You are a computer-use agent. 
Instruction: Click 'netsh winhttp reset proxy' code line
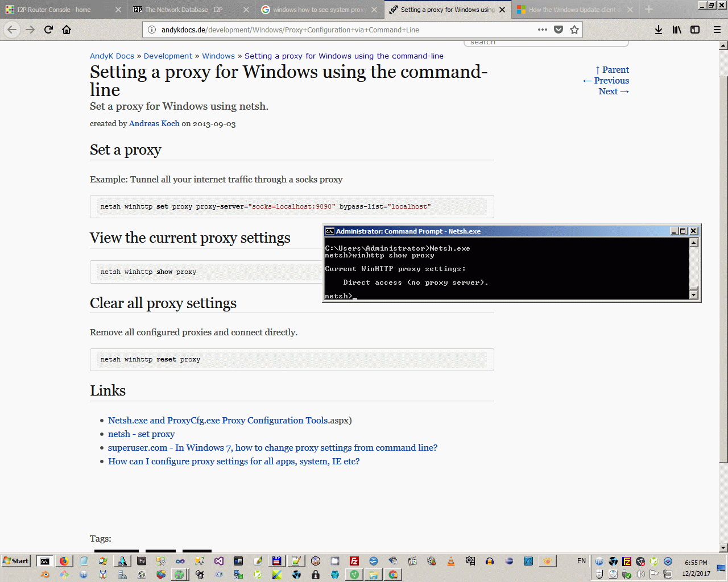(151, 360)
